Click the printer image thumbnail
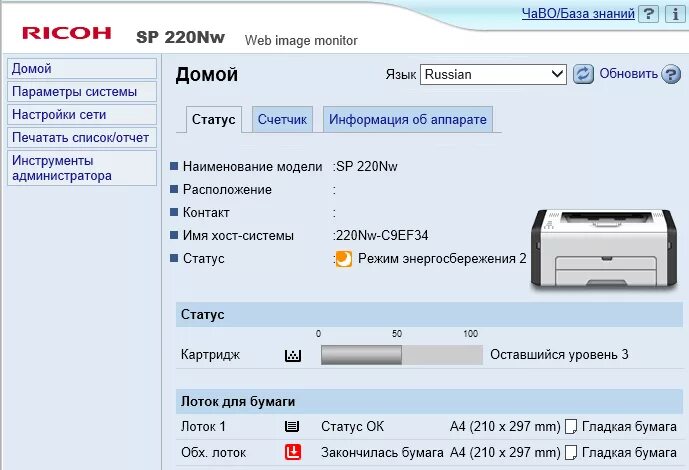 pos(604,249)
